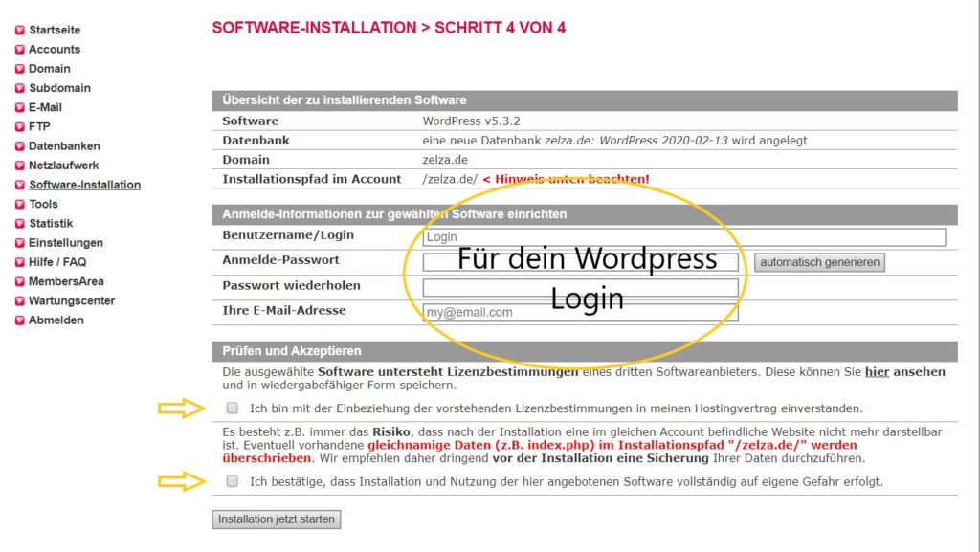980x552 pixels.
Task: Open the Software-Installation link
Action: 85,185
